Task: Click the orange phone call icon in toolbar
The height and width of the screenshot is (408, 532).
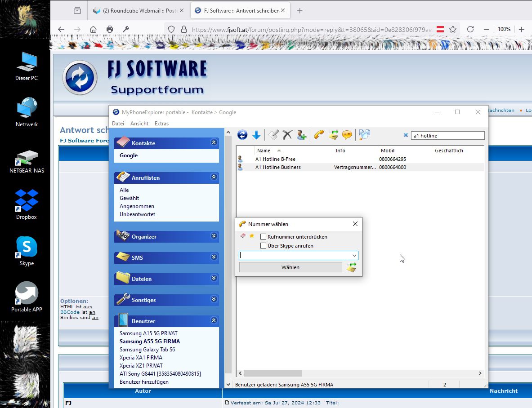Action: (319, 135)
